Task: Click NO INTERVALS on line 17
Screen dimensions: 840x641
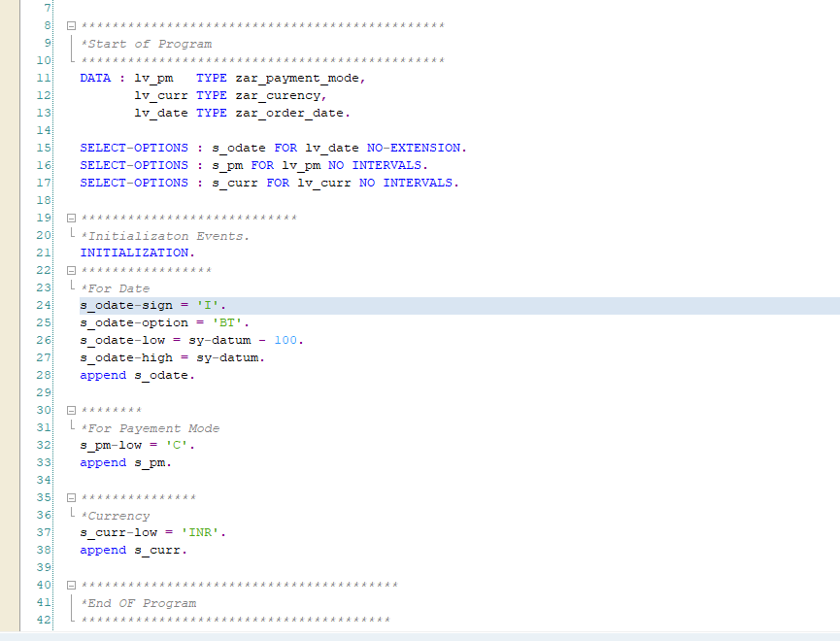Action: 406,183
